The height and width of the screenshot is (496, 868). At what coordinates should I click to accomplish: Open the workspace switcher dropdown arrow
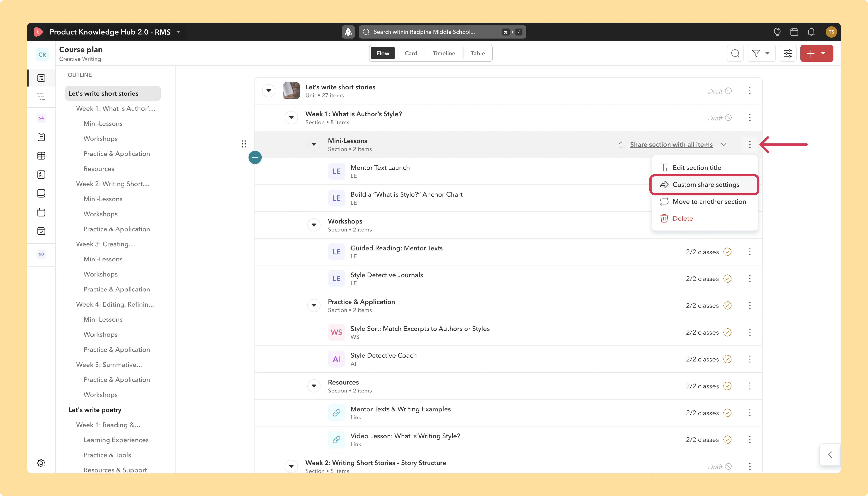coord(178,32)
